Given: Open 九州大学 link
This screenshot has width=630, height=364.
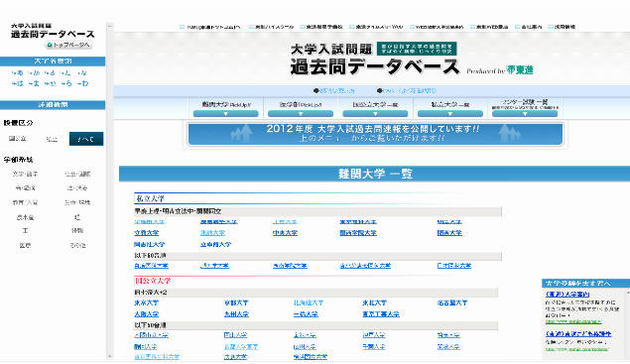Looking at the screenshot, I should (x=236, y=314).
